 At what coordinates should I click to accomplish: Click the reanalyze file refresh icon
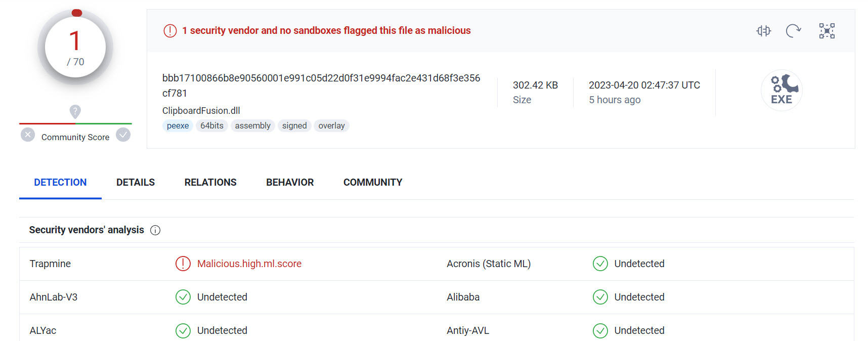pos(793,31)
